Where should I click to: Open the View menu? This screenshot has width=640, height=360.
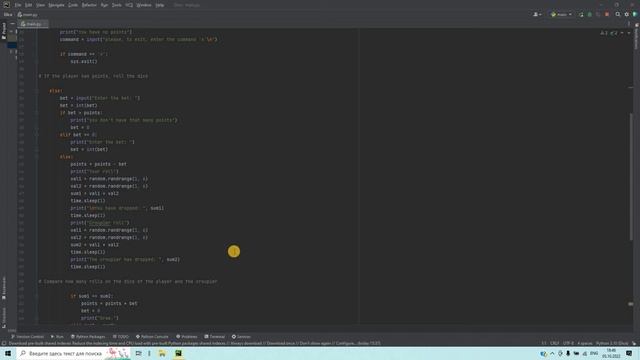point(40,5)
